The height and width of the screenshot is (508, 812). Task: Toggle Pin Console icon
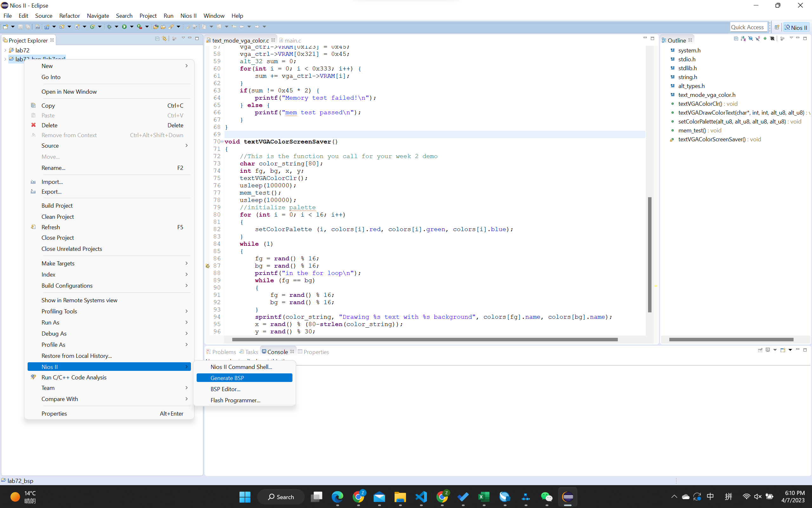click(x=760, y=350)
